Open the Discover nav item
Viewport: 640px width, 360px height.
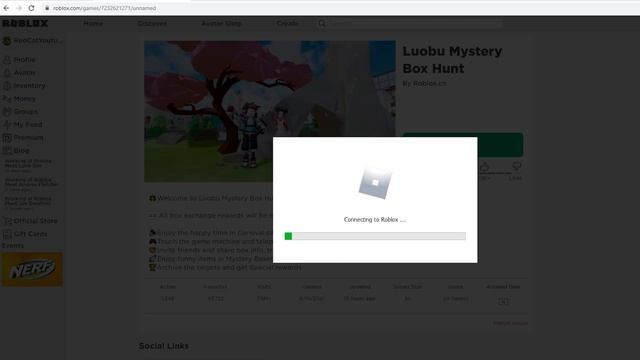(x=152, y=23)
